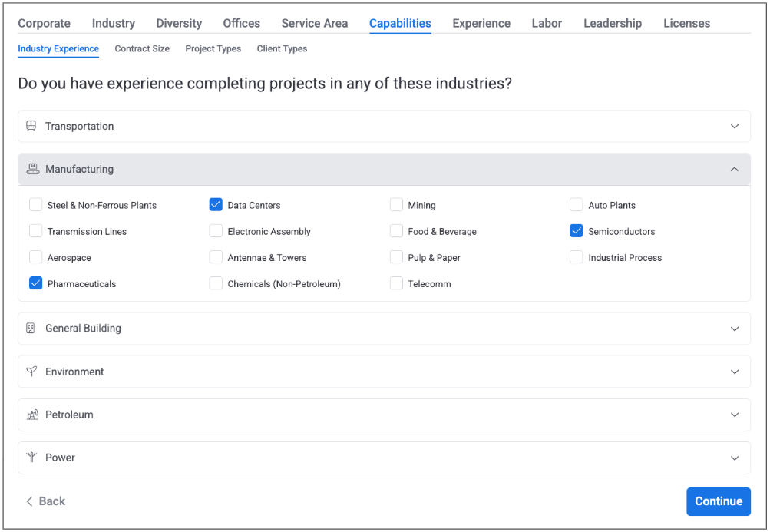The width and height of the screenshot is (770, 532).
Task: Expand the Power section chevron
Action: click(735, 458)
